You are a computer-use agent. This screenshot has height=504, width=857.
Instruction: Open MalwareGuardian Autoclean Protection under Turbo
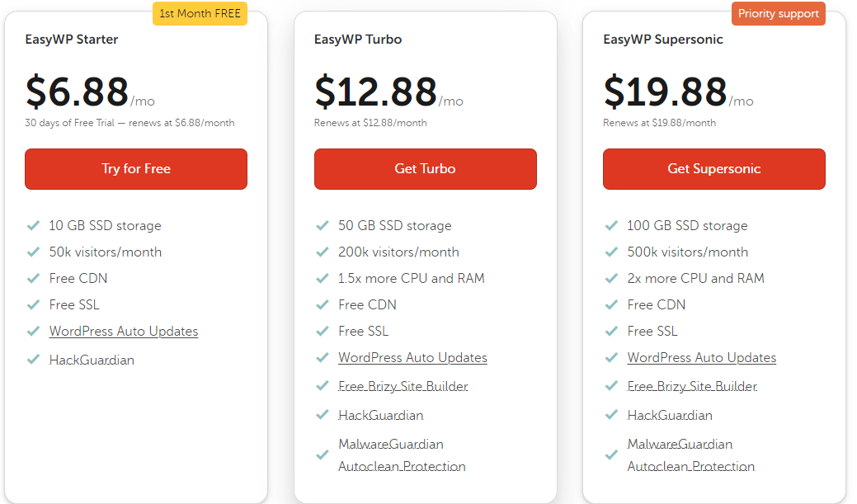click(402, 455)
